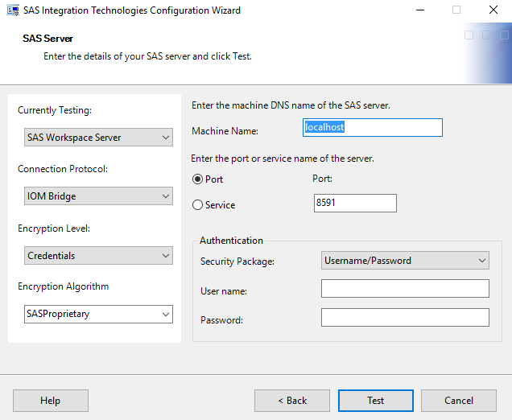Expand the Encryption Algorithm dropdown
This screenshot has width=512, height=420.
tap(98, 314)
